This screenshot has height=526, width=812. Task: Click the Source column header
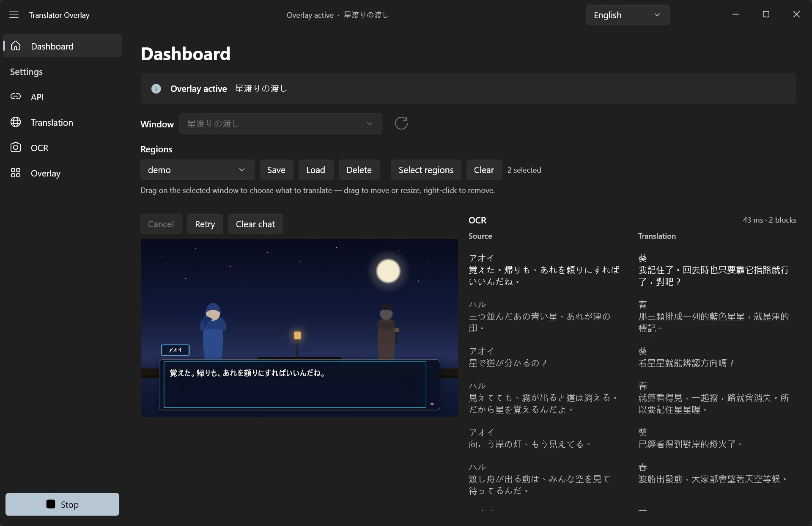pos(480,236)
